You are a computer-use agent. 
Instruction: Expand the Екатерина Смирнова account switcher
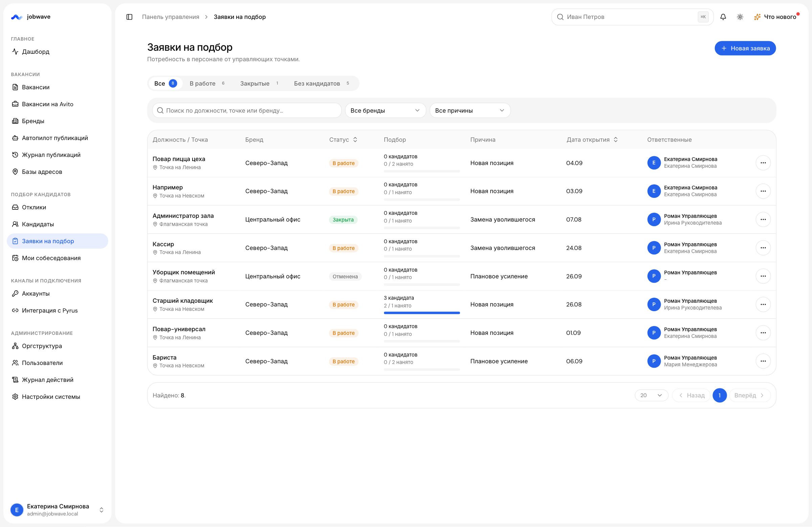57,510
